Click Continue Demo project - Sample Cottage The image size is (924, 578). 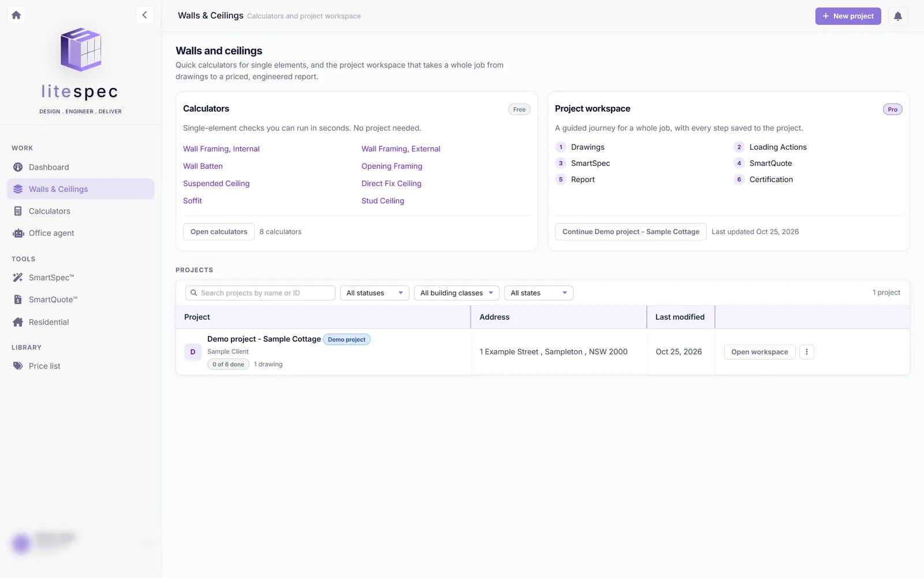point(631,232)
